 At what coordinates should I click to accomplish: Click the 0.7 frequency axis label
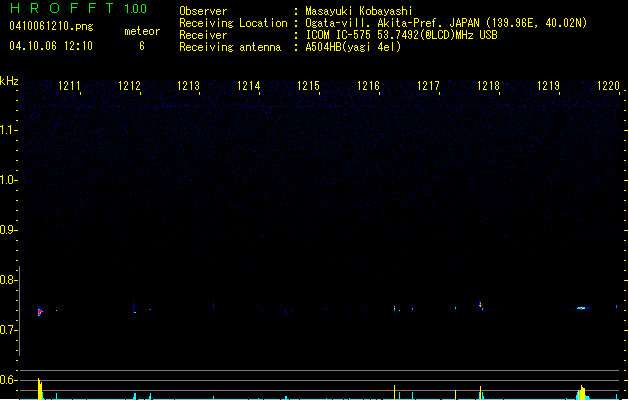pyautogui.click(x=8, y=330)
